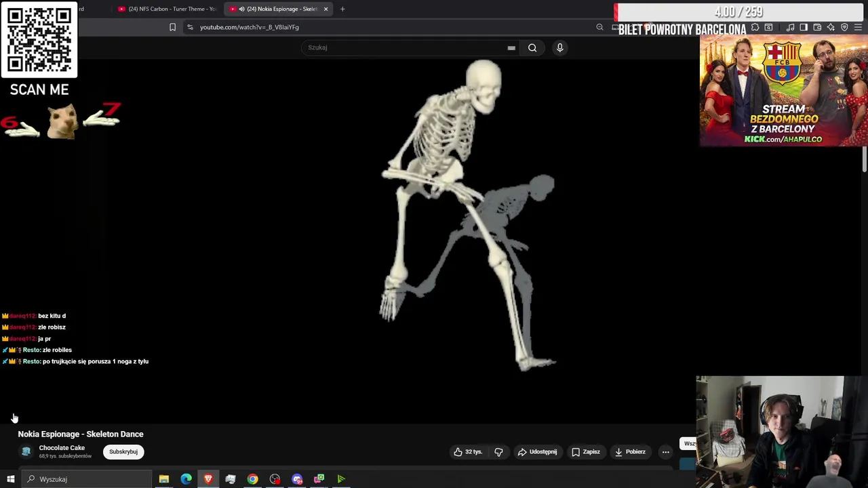
Task: Click the 4.00 / 259 donation goal bar
Action: pyautogui.click(x=740, y=12)
